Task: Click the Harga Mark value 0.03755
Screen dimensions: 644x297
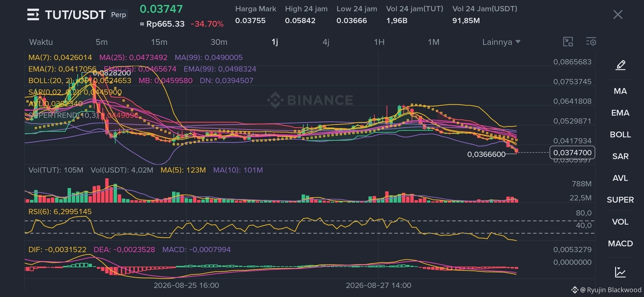Action: 250,21
